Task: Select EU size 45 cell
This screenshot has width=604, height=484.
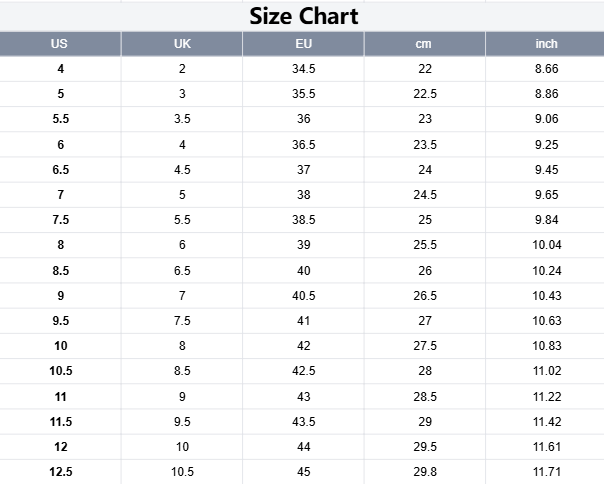Action: [303, 471]
